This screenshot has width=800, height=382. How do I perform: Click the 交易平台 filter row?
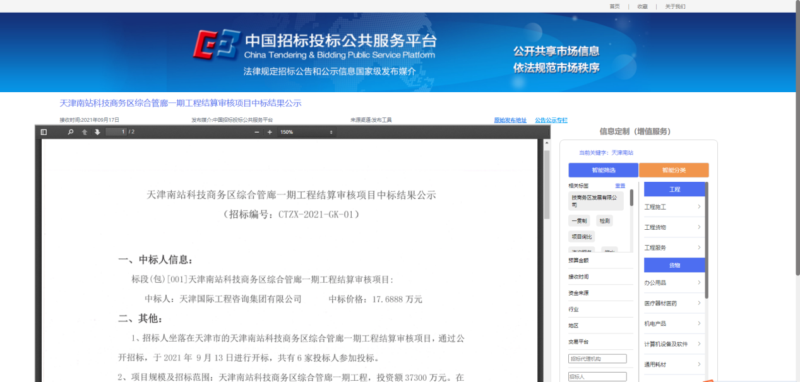point(601,342)
